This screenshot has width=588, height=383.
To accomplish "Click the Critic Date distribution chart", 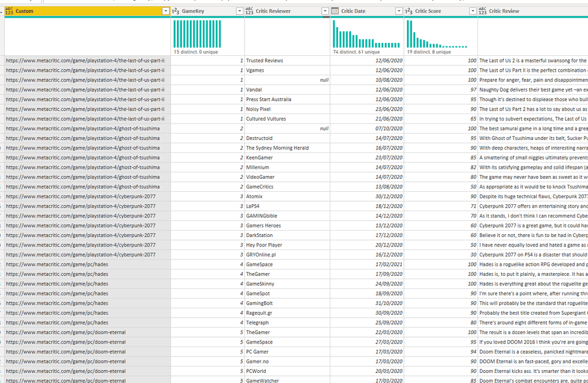I will point(366,34).
